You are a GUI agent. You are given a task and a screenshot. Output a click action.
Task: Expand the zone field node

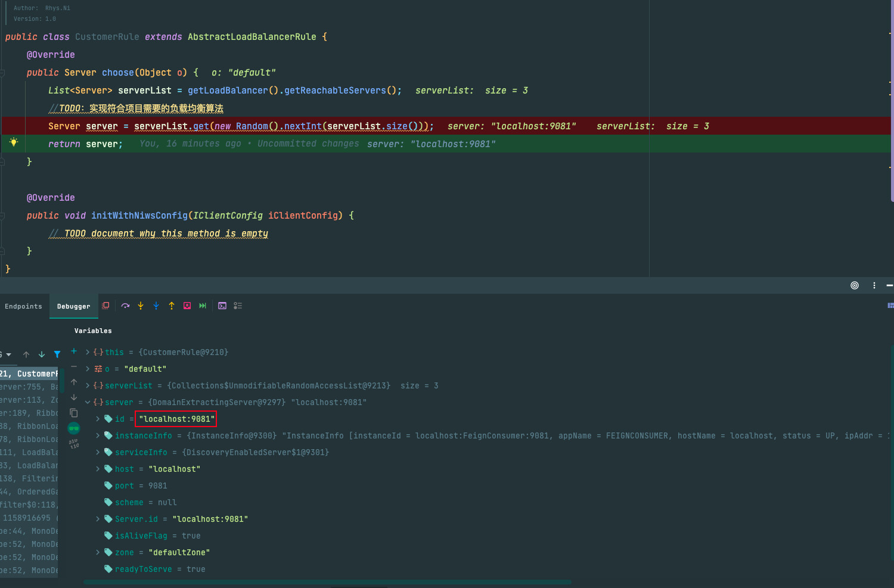[x=98, y=552]
